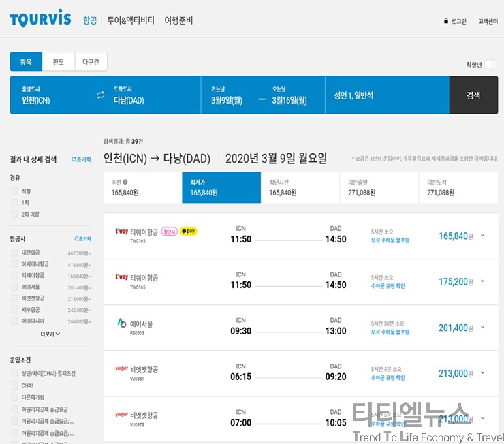Screen dimensions: 504x444
Task: Check the 직항 stopover filter
Action: click(x=14, y=191)
